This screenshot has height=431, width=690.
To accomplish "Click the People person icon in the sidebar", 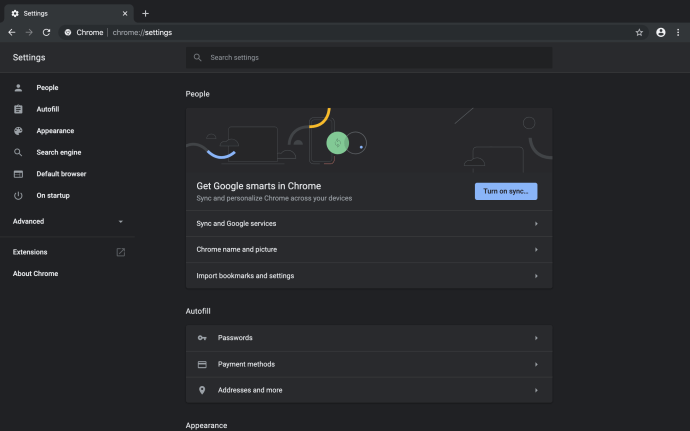I will click(x=18, y=88).
